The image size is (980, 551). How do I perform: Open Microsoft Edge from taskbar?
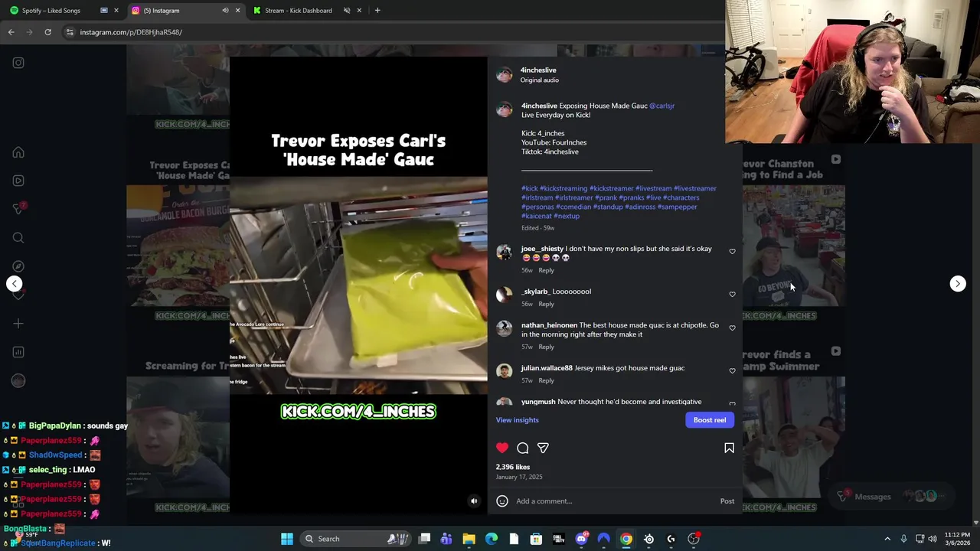[492, 539]
